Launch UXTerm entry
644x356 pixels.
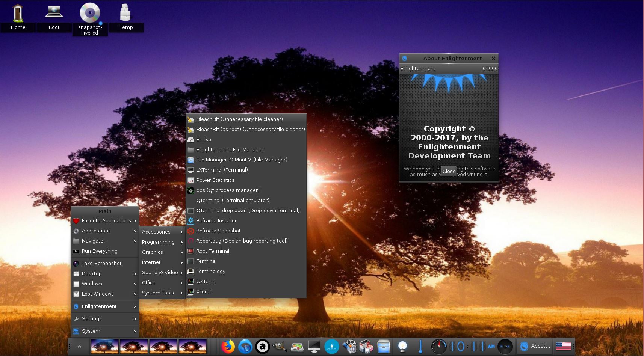246,281
